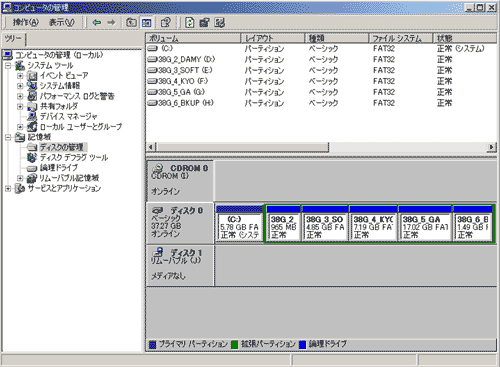Click the (C:) volume drive icon in list

click(x=152, y=48)
